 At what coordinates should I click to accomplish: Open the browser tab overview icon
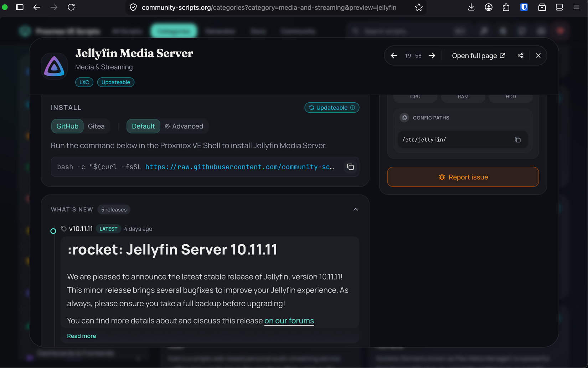coord(559,7)
